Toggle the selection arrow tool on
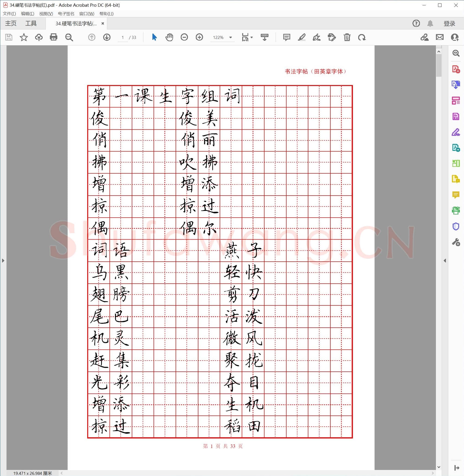 (154, 38)
